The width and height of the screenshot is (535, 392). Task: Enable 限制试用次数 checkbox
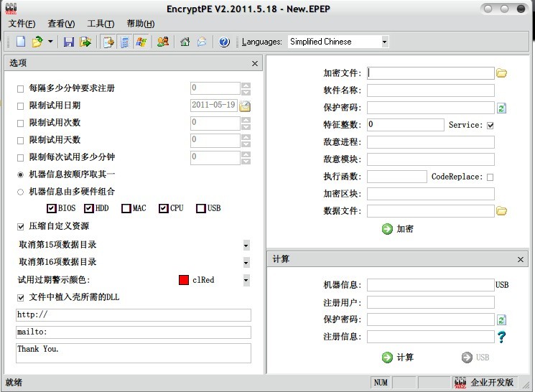click(21, 123)
